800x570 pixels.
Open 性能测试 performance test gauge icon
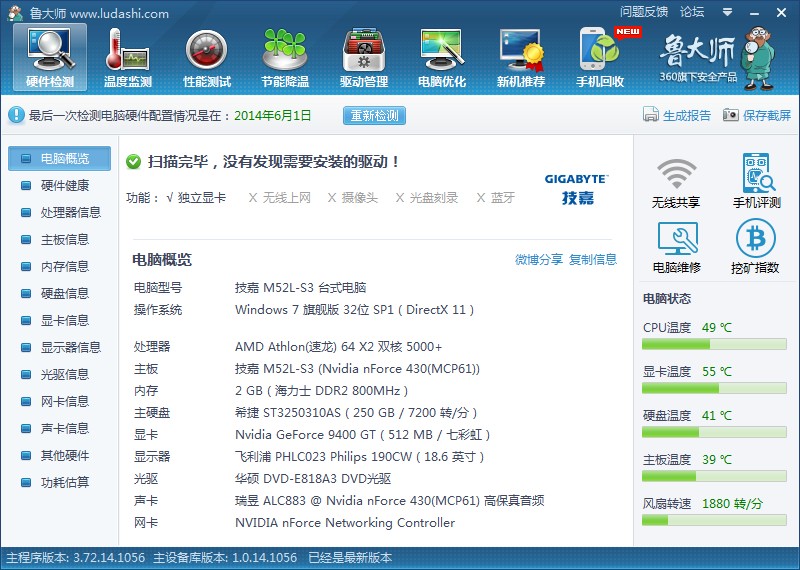click(x=207, y=55)
